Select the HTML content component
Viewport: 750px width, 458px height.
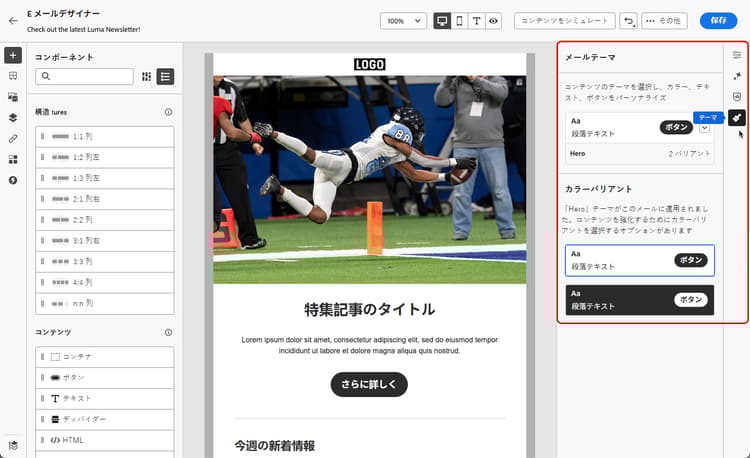(x=105, y=440)
